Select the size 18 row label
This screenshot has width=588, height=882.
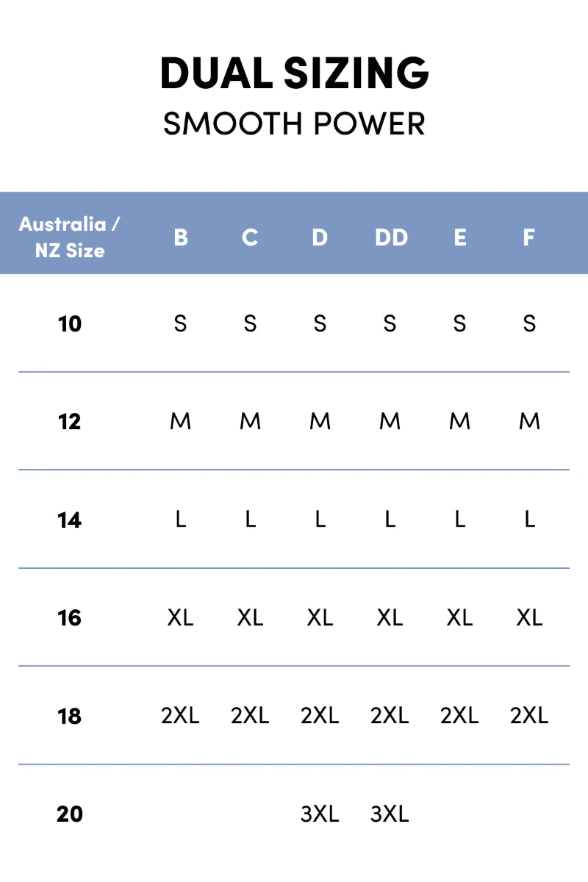tap(70, 716)
